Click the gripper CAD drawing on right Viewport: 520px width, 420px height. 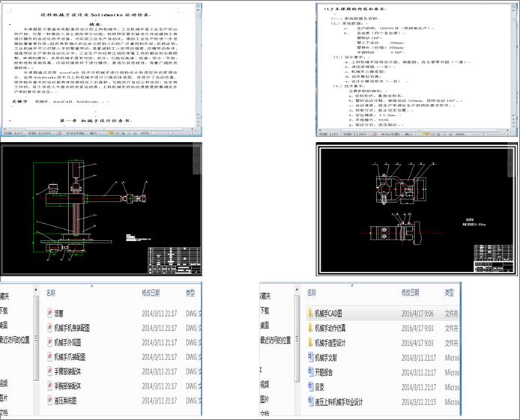tap(416, 210)
